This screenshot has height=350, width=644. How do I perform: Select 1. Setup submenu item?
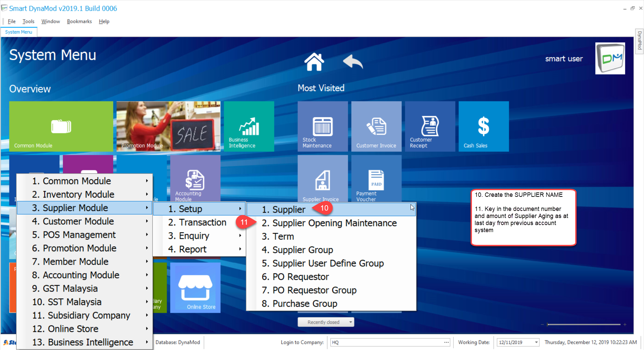click(x=200, y=209)
